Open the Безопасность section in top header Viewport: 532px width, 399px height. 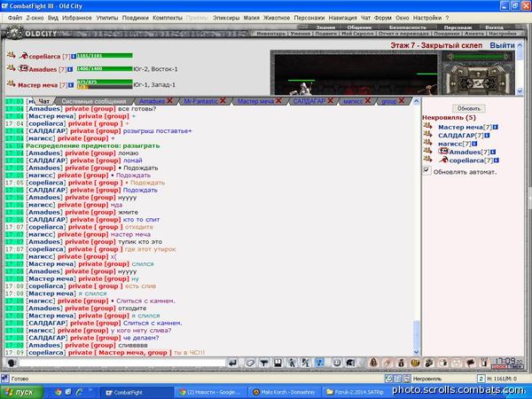[408, 27]
